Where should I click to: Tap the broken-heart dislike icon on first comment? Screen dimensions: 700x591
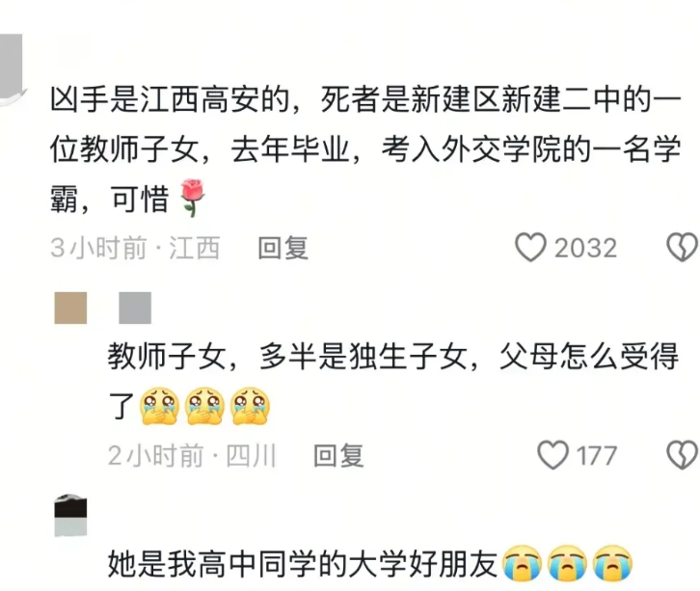tap(682, 247)
